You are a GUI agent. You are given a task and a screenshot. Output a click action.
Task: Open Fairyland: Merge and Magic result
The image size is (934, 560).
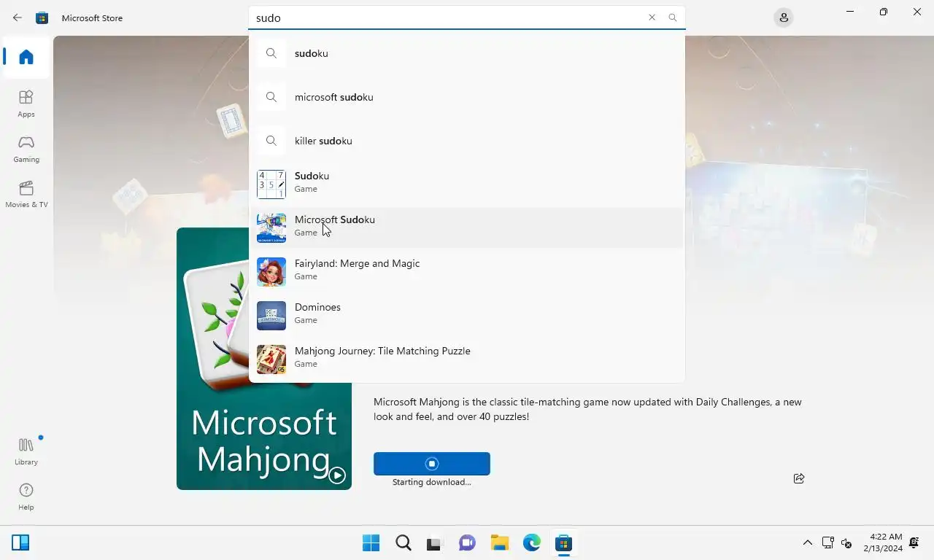467,271
